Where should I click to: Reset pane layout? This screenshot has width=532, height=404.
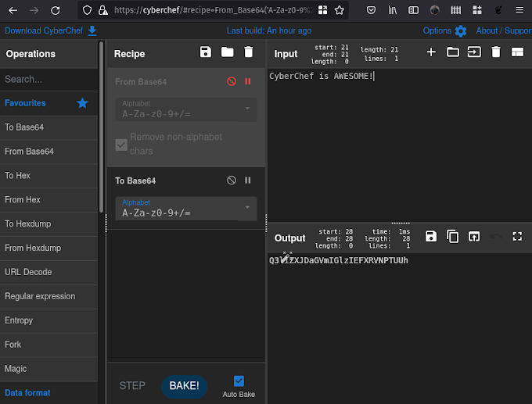click(517, 52)
